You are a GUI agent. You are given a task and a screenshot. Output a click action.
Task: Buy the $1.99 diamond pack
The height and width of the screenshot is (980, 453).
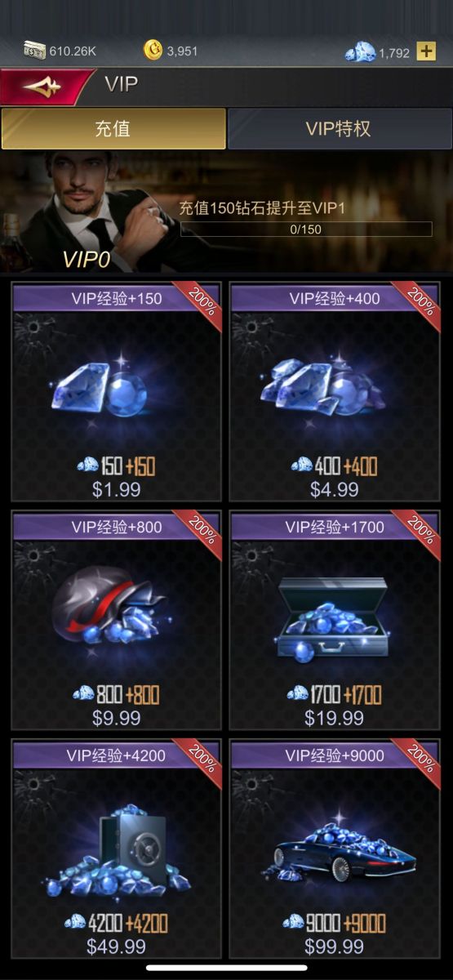(x=117, y=392)
